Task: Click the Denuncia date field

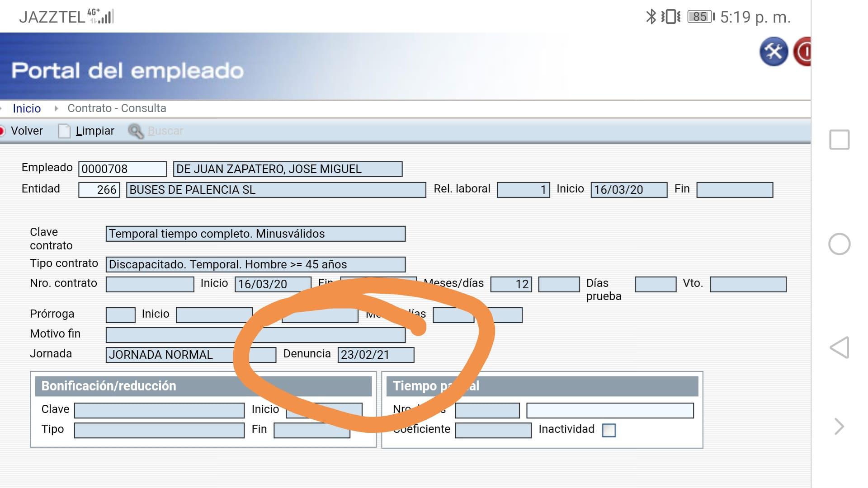Action: (375, 355)
